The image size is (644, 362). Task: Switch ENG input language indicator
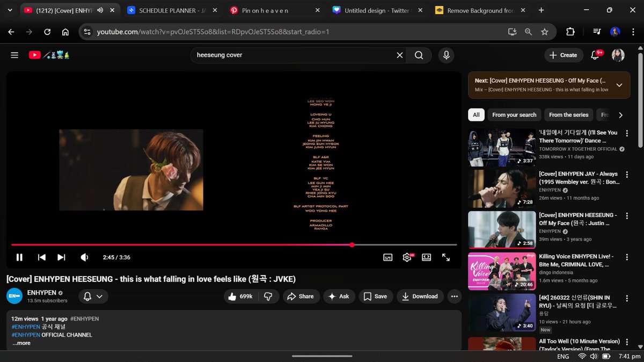[563, 357]
